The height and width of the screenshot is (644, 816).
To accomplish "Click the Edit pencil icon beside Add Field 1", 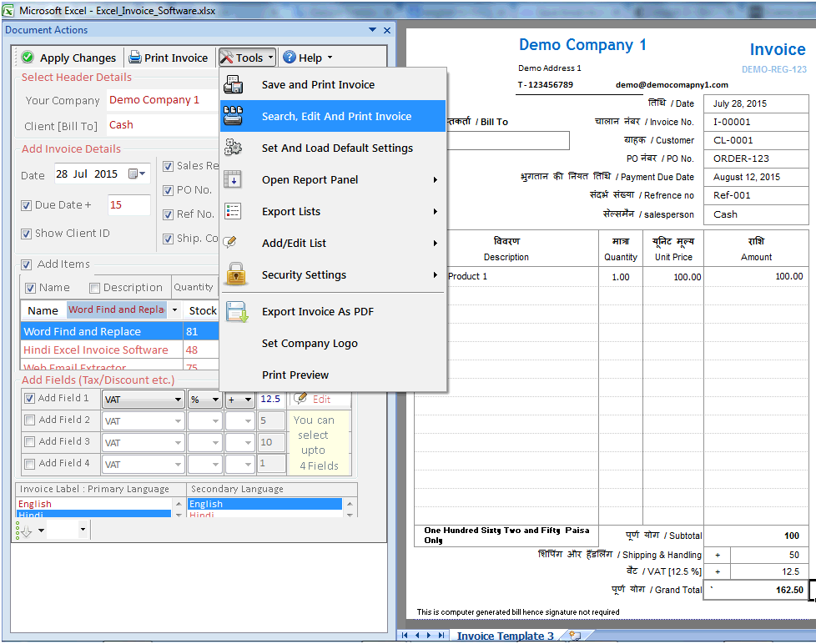I will point(299,399).
